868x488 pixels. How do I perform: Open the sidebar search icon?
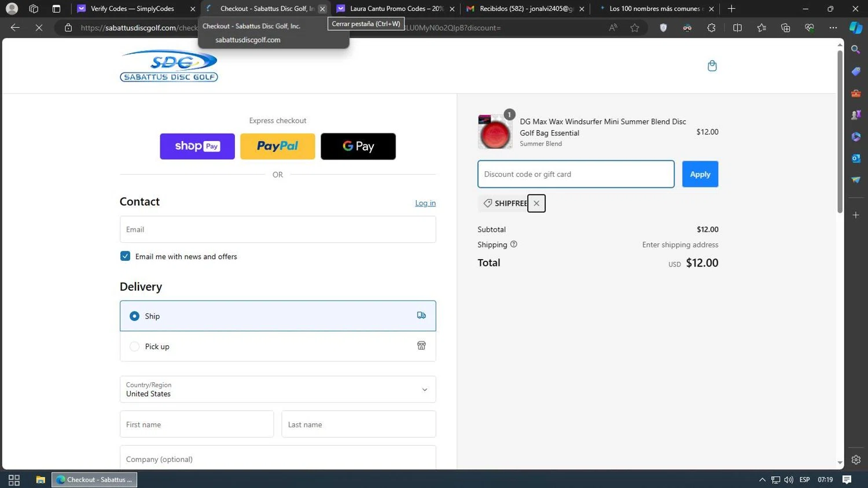(x=856, y=50)
